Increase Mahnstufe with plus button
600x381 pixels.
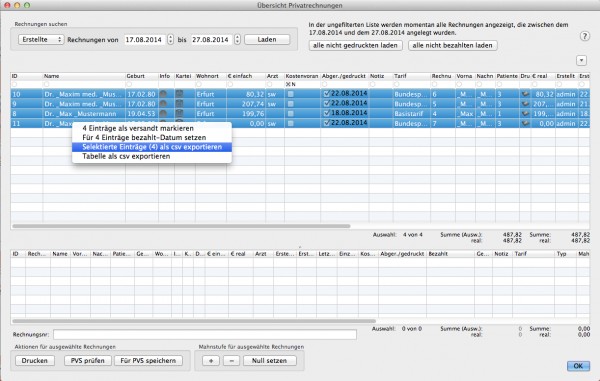click(x=211, y=361)
